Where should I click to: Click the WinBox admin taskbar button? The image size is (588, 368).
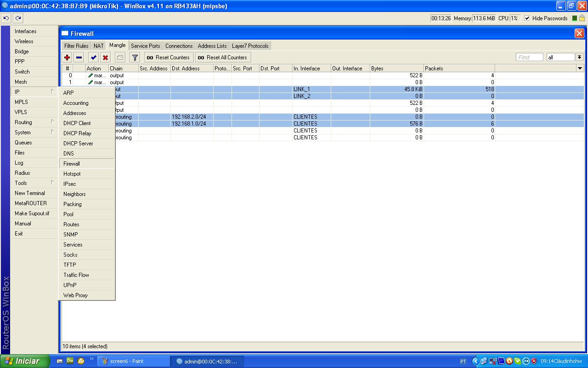point(207,361)
